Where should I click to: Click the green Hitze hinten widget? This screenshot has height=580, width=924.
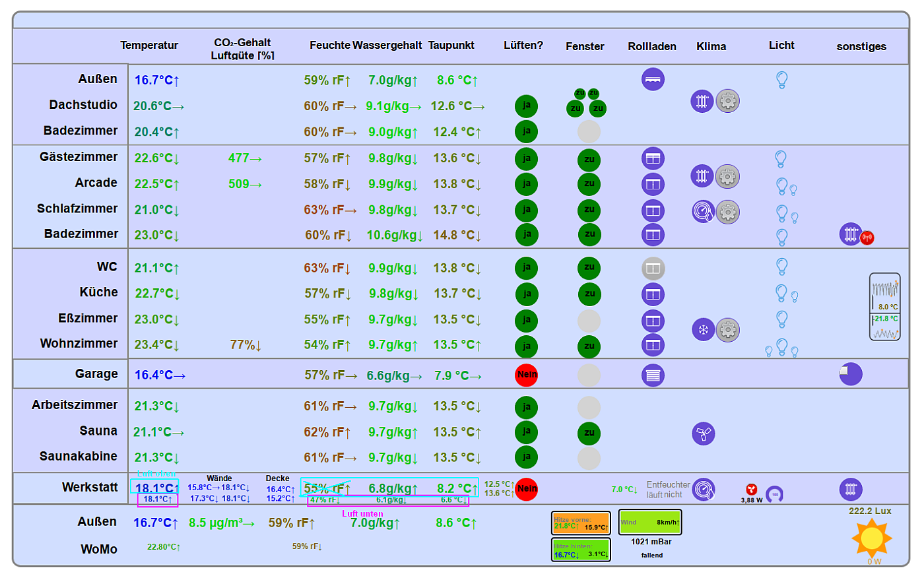click(x=581, y=550)
